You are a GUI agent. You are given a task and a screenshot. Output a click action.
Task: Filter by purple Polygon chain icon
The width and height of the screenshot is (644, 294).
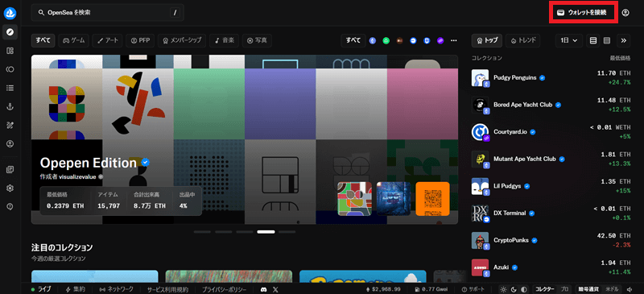[440, 40]
